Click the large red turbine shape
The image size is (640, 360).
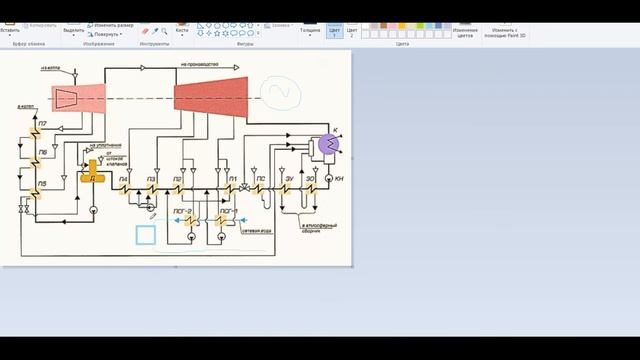(211, 97)
